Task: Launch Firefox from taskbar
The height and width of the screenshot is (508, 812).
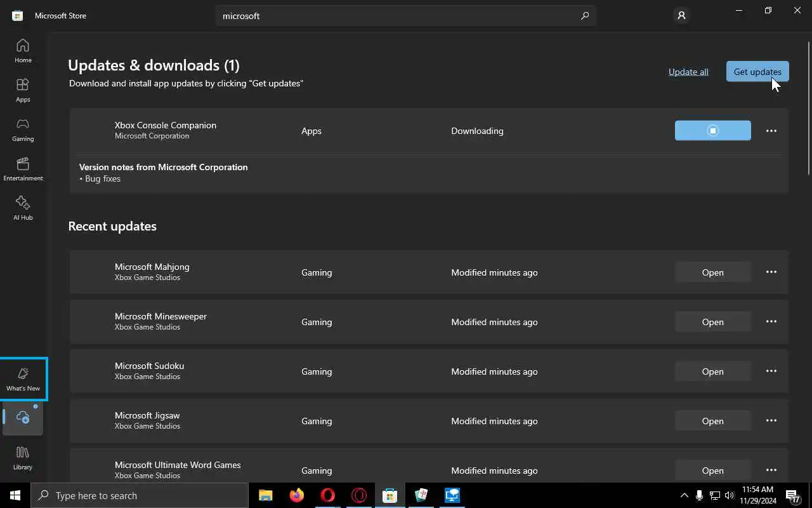Action: [x=296, y=495]
